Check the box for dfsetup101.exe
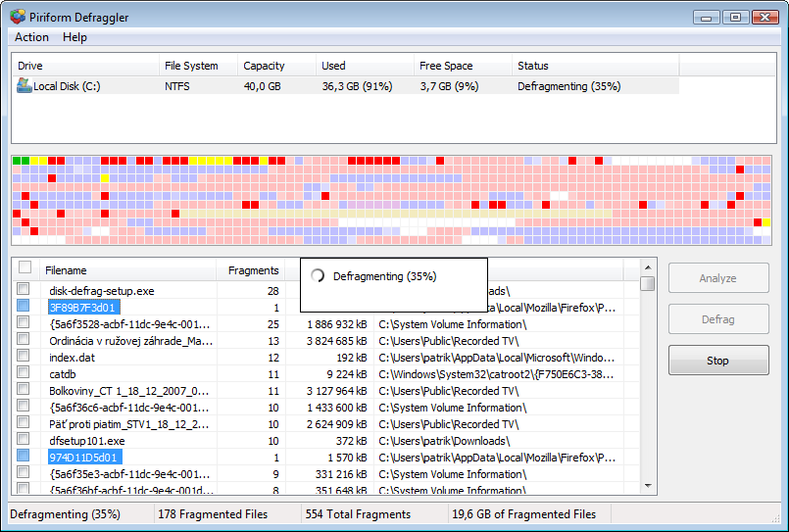The width and height of the screenshot is (789, 532). point(24,439)
